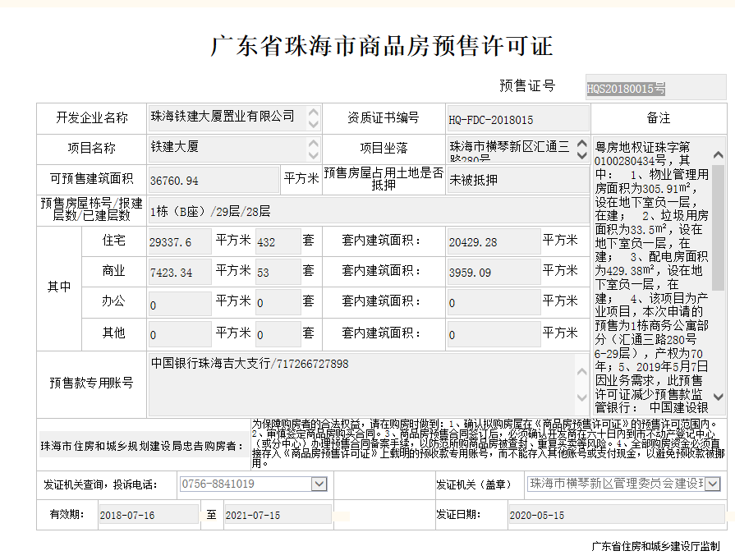Click scroll-up arrow in project name box

point(313,144)
